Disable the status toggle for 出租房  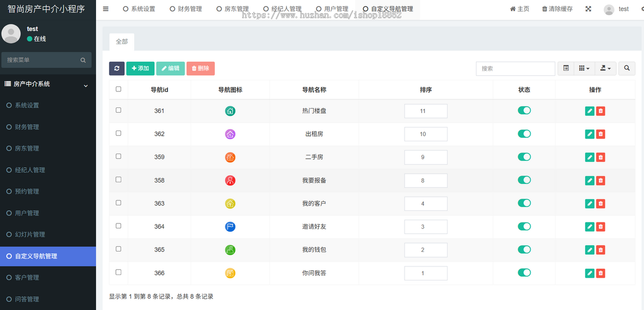524,134
